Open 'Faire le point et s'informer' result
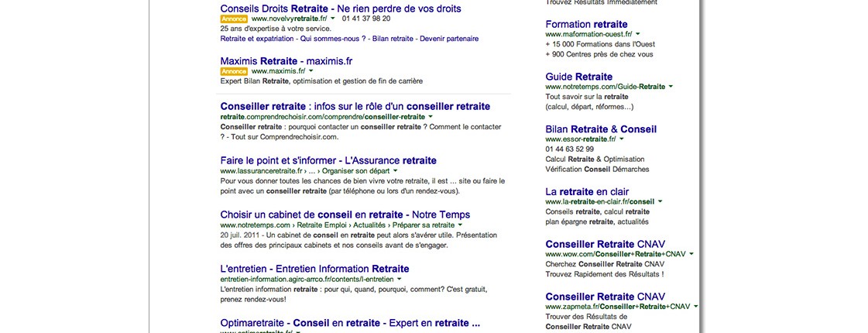This screenshot has height=333, width=868. (328, 160)
